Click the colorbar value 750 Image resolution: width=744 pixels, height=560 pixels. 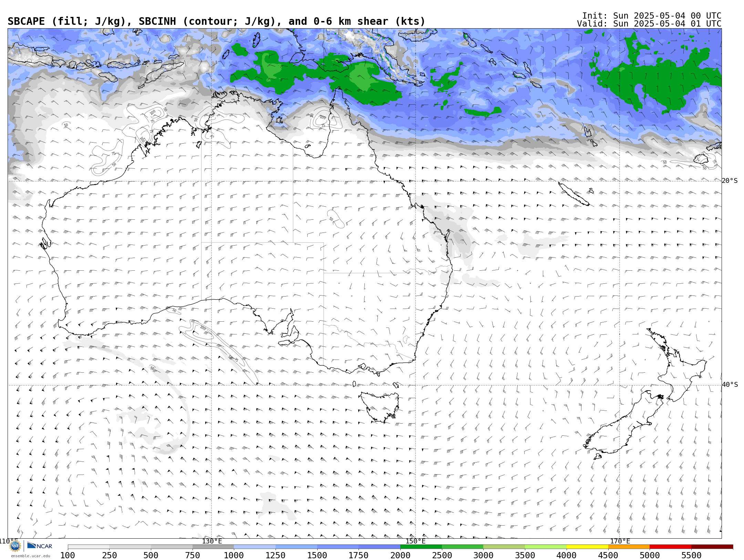[193, 556]
